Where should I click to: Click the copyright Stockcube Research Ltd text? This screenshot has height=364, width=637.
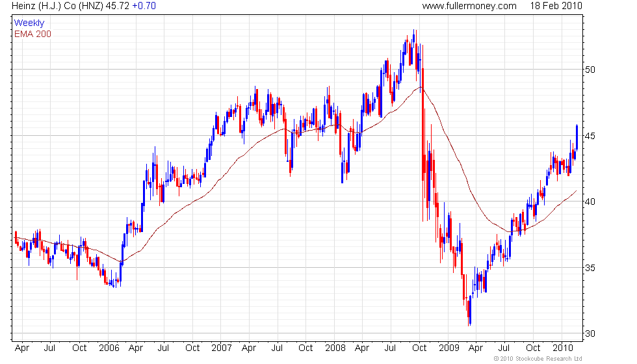(538, 359)
